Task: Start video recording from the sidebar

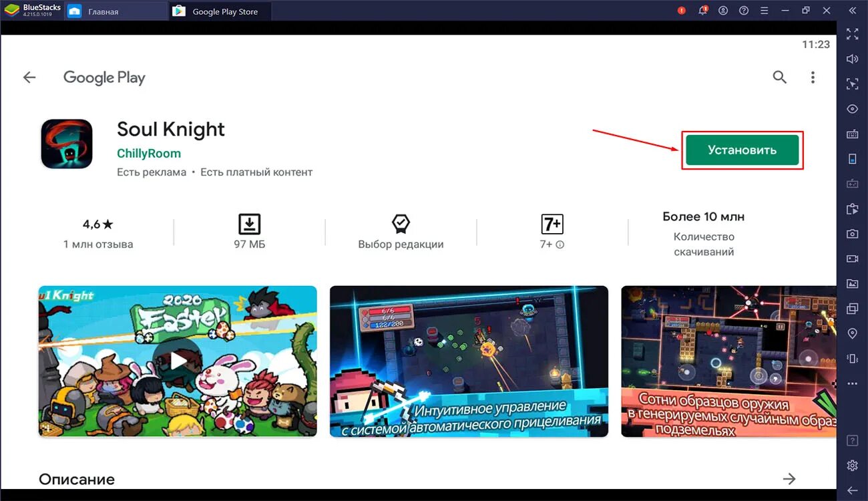Action: pyautogui.click(x=852, y=259)
